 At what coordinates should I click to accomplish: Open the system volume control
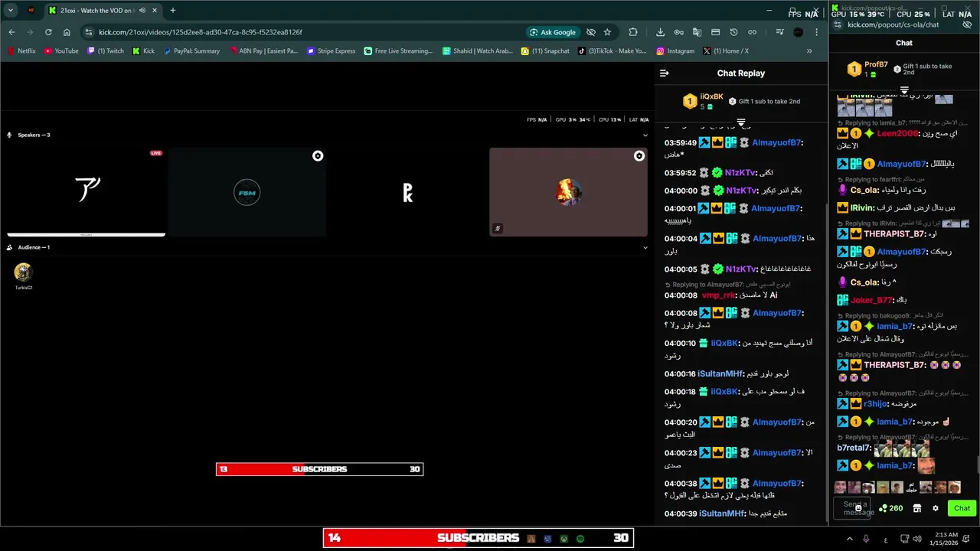917,539
